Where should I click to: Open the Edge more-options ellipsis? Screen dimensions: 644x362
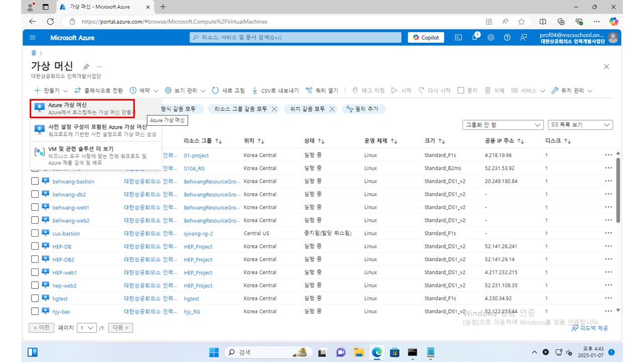[597, 22]
